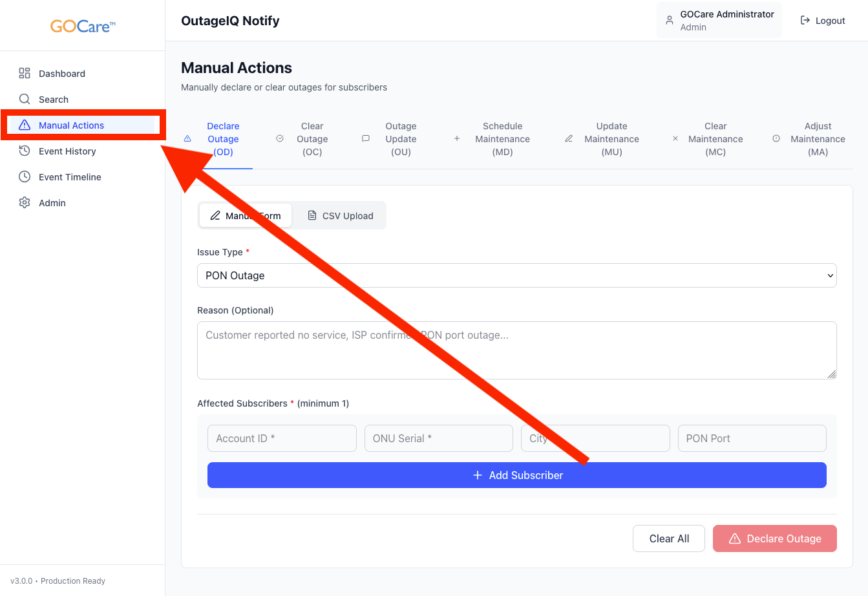
Task: Go to Adjust Maintenance (MA) tab
Action: click(x=817, y=139)
